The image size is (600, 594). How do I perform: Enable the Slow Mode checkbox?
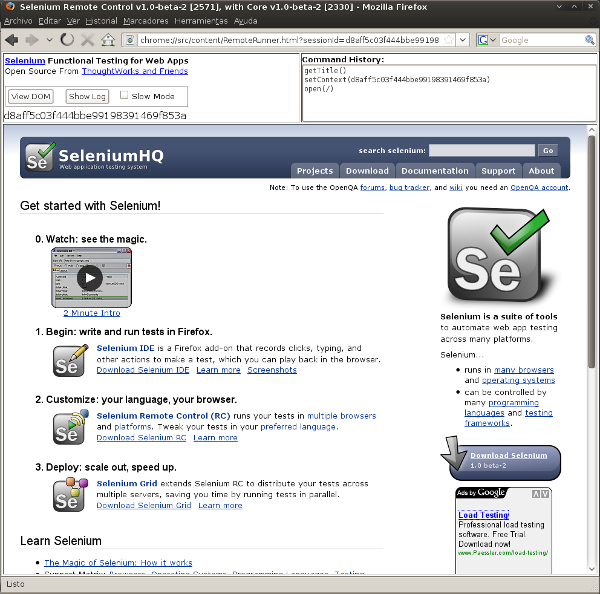(124, 96)
